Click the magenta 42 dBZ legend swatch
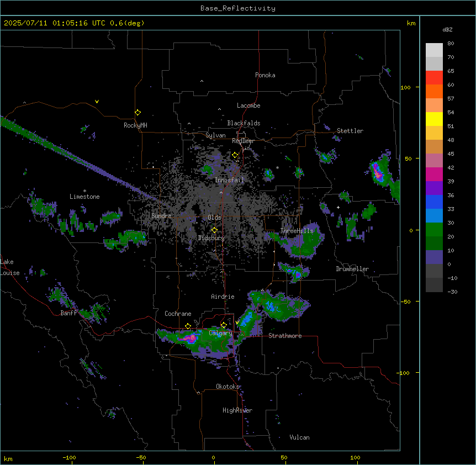The width and height of the screenshot is (476, 465). (x=434, y=175)
